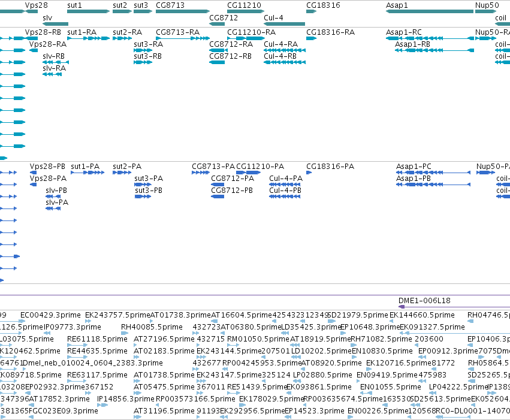Click the slv gene label

tap(47, 18)
